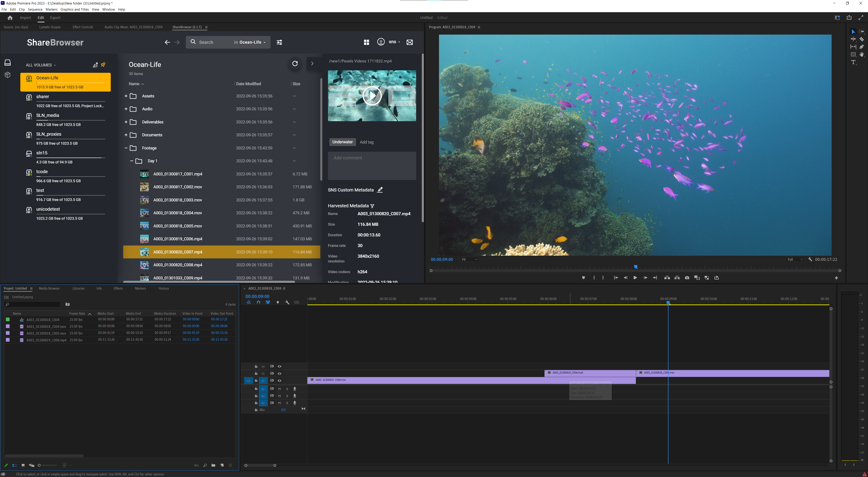Toggle lock on track V2

coord(256,373)
